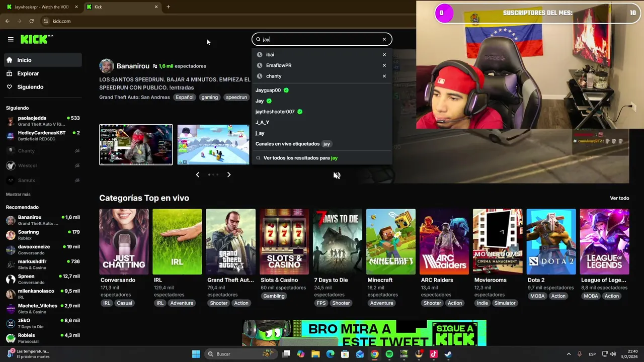Viewport: 644px width, 362px height.
Task: Open recommended channel Spreen
Action: pyautogui.click(x=43, y=279)
